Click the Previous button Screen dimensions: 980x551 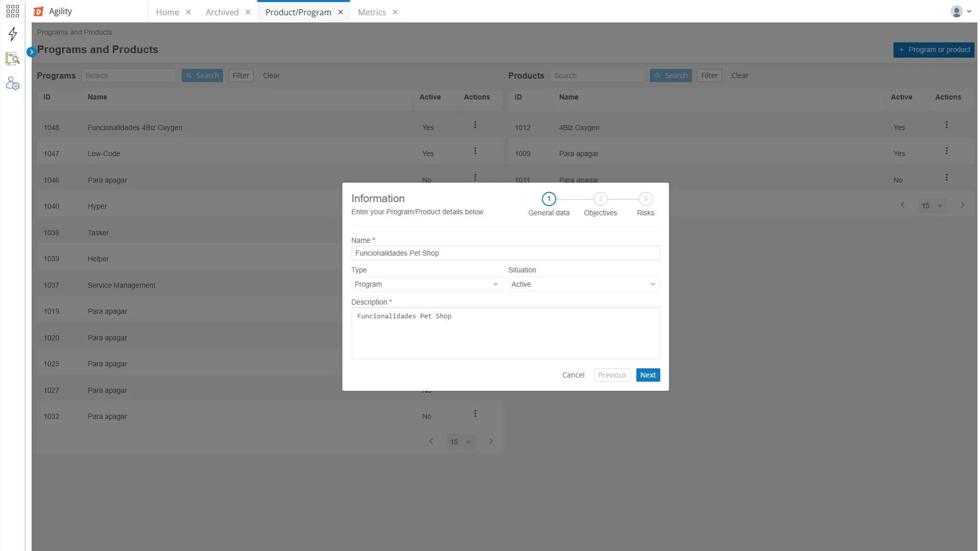click(x=612, y=375)
